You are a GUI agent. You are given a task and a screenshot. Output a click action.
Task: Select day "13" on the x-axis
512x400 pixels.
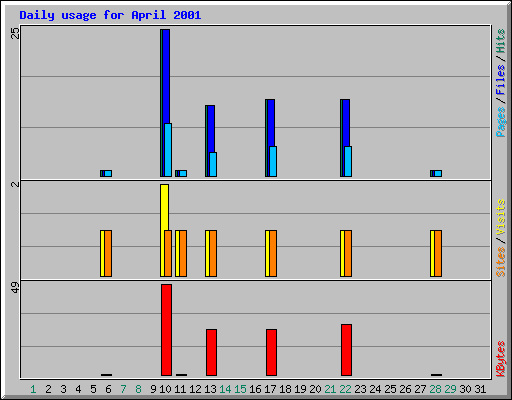[x=210, y=389]
